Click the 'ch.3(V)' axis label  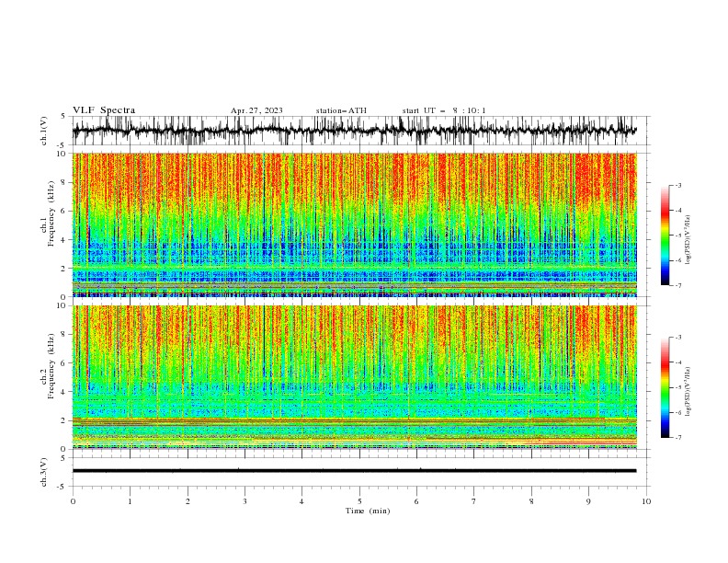click(44, 472)
